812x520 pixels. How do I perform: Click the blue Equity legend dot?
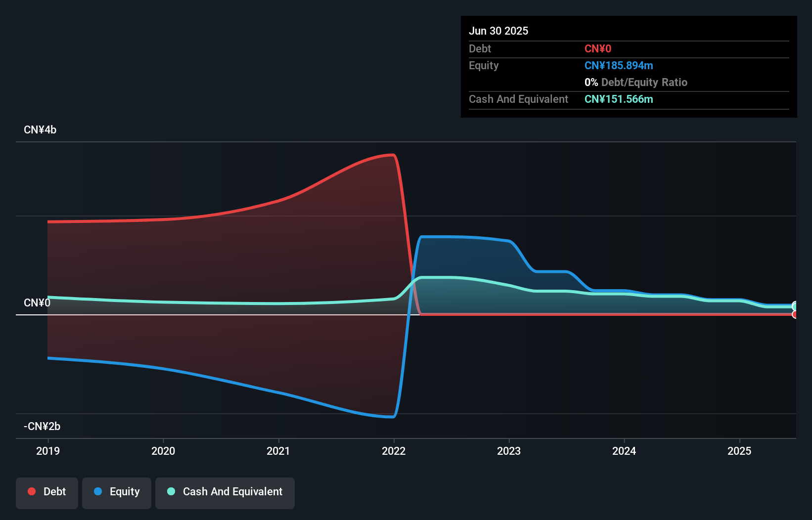tap(97, 491)
